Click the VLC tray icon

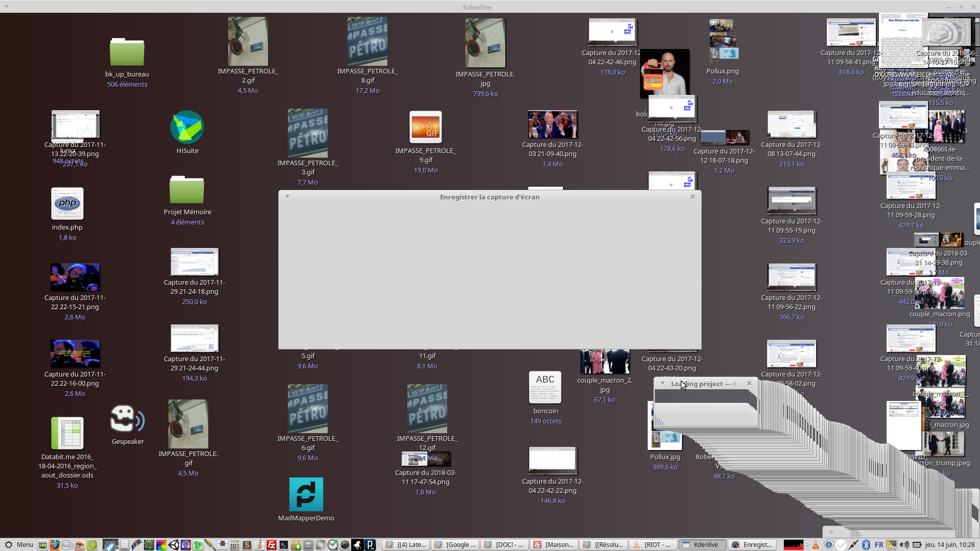point(816,545)
